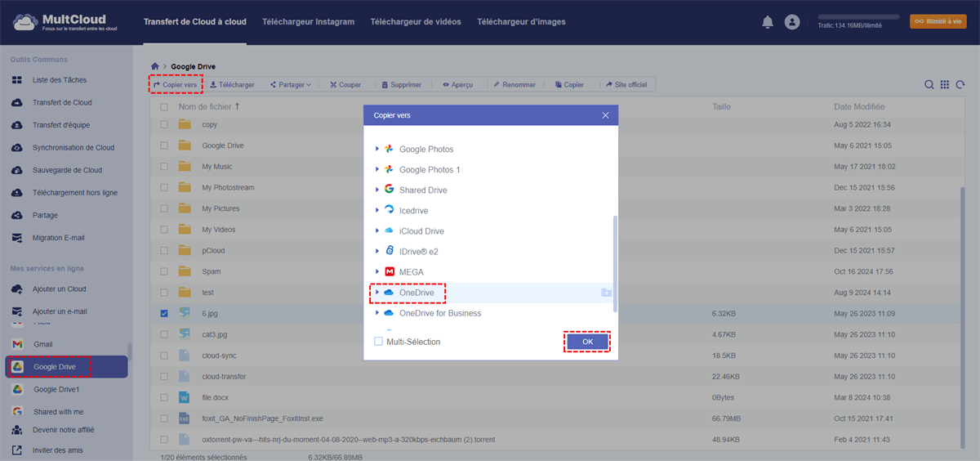980x461 pixels.
Task: Click the Copier vers toolbar button
Action: [175, 85]
